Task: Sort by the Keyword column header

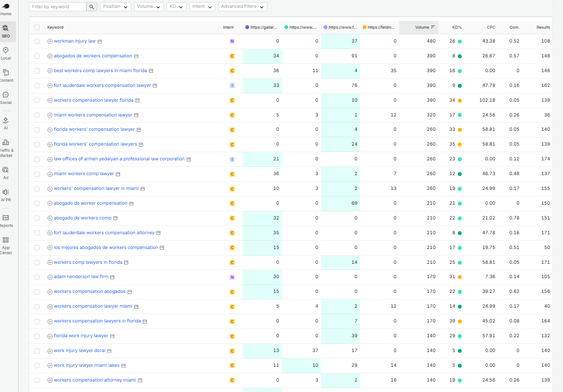Action: tap(55, 27)
